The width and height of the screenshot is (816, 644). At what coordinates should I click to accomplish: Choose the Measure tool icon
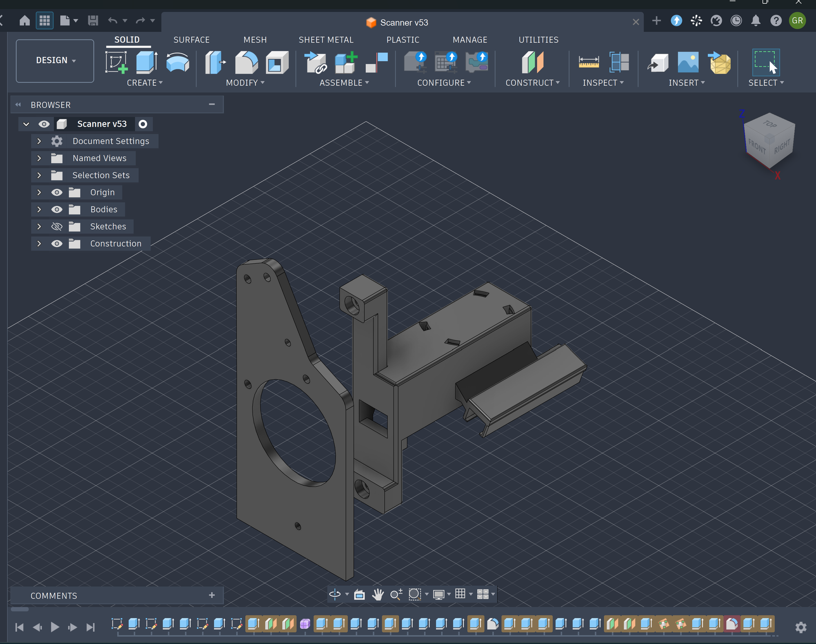[x=589, y=62]
